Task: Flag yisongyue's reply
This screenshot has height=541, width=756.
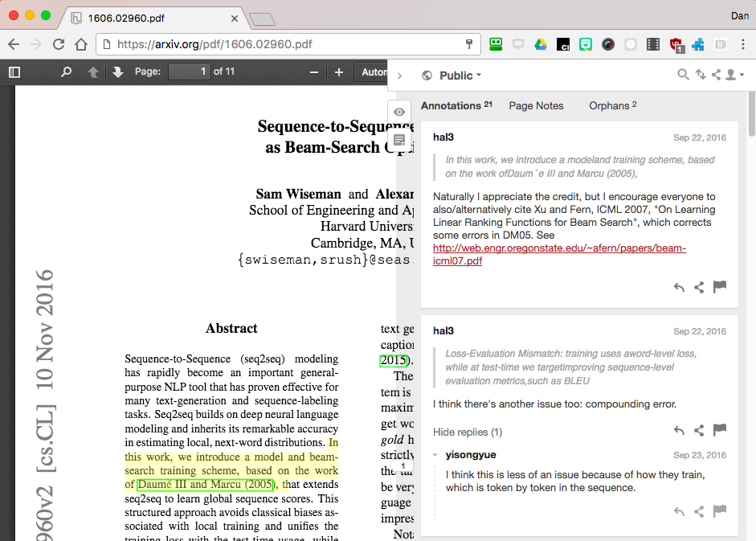Action: click(719, 511)
